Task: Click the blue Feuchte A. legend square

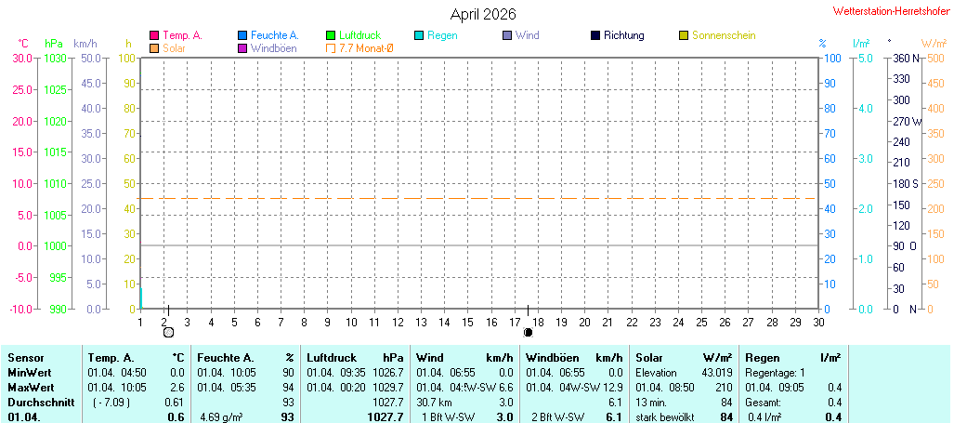Action: pyautogui.click(x=242, y=35)
